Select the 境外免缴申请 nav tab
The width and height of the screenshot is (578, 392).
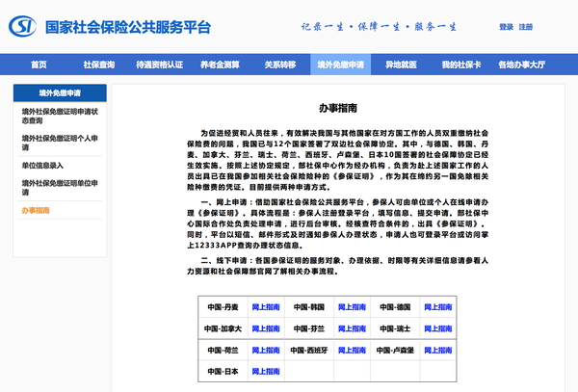341,65
